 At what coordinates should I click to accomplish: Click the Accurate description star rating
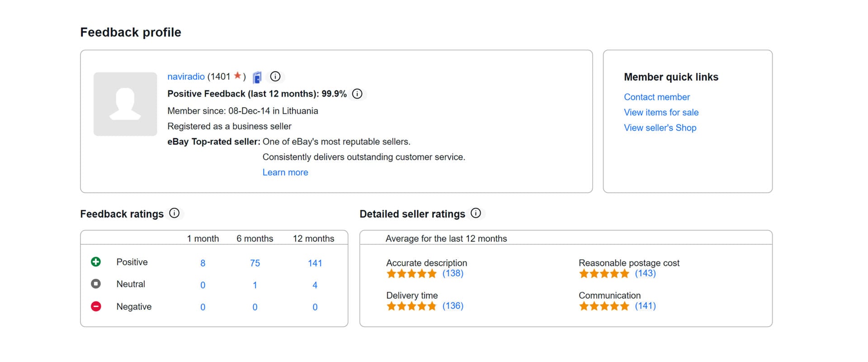tap(411, 273)
